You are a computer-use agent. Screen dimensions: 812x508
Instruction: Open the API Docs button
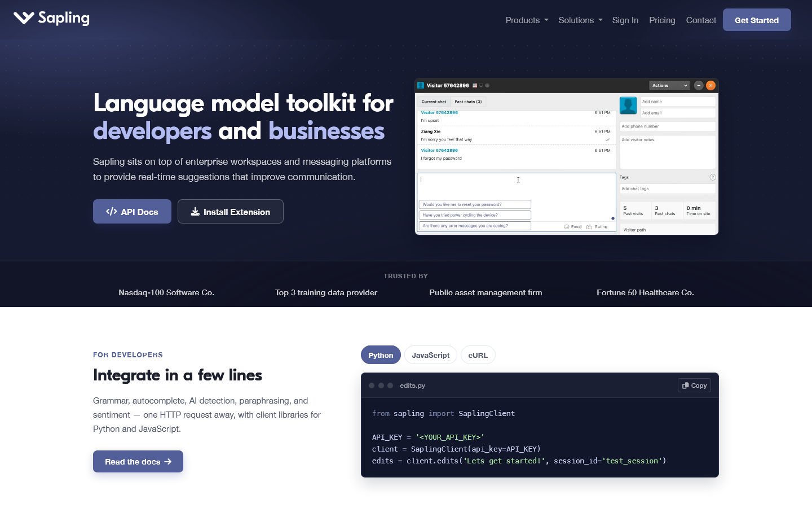(132, 212)
